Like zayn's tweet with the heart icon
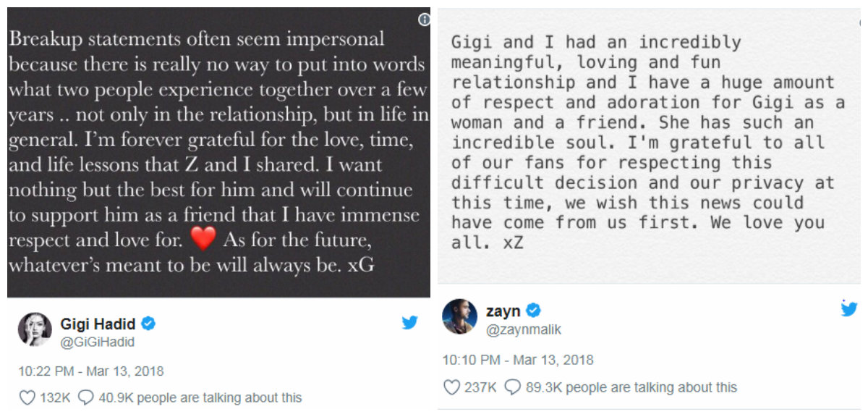 click(x=451, y=387)
